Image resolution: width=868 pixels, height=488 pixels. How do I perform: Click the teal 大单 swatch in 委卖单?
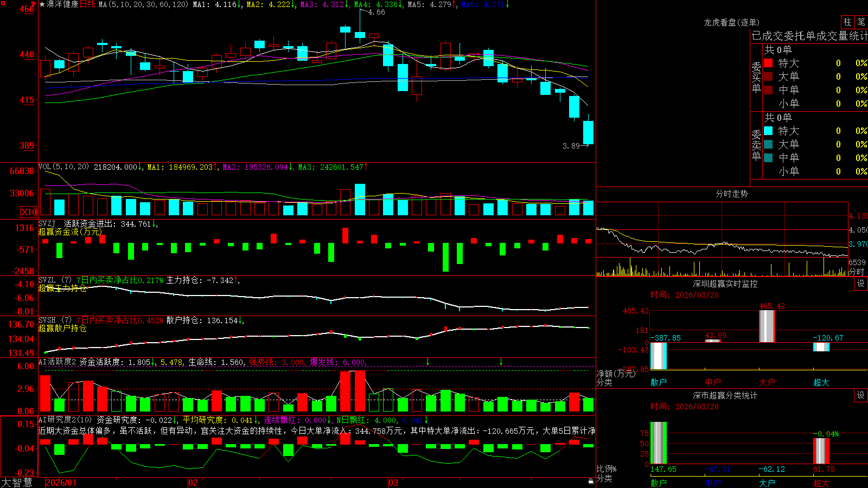coord(768,144)
